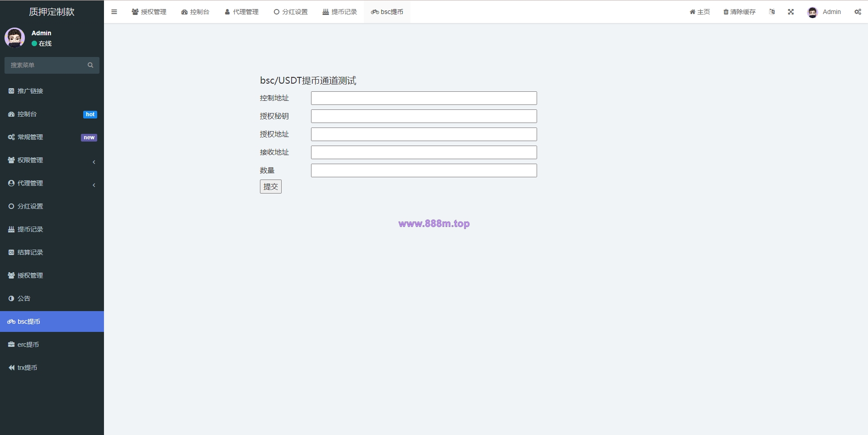Focus the 接收地址 input field
The image size is (868, 435).
424,152
